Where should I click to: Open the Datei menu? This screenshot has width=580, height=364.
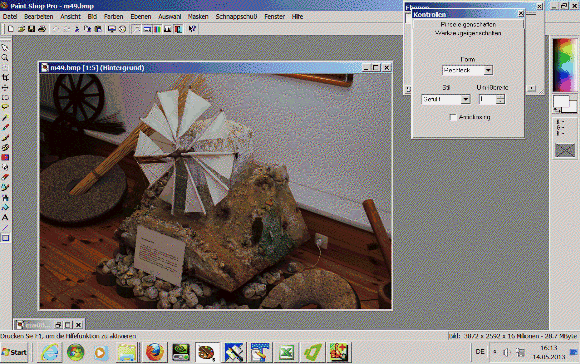[10, 17]
